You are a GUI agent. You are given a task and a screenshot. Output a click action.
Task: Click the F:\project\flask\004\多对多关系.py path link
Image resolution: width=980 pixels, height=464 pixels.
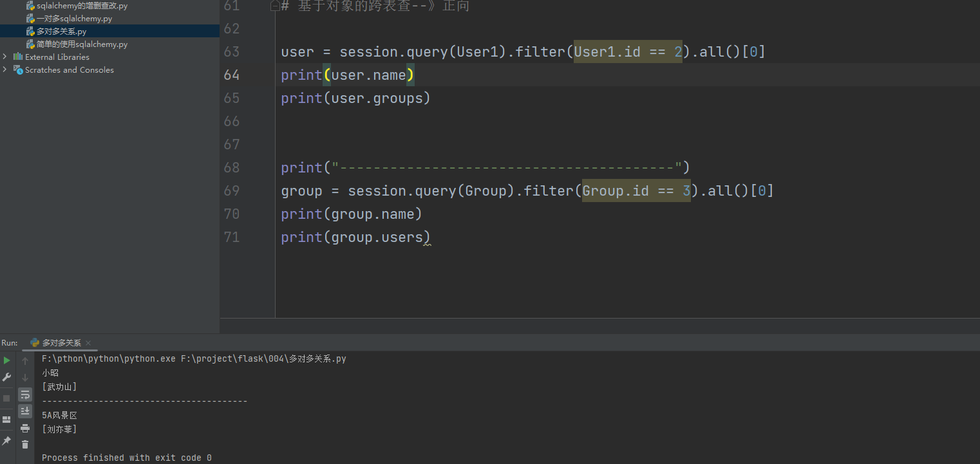(263, 358)
